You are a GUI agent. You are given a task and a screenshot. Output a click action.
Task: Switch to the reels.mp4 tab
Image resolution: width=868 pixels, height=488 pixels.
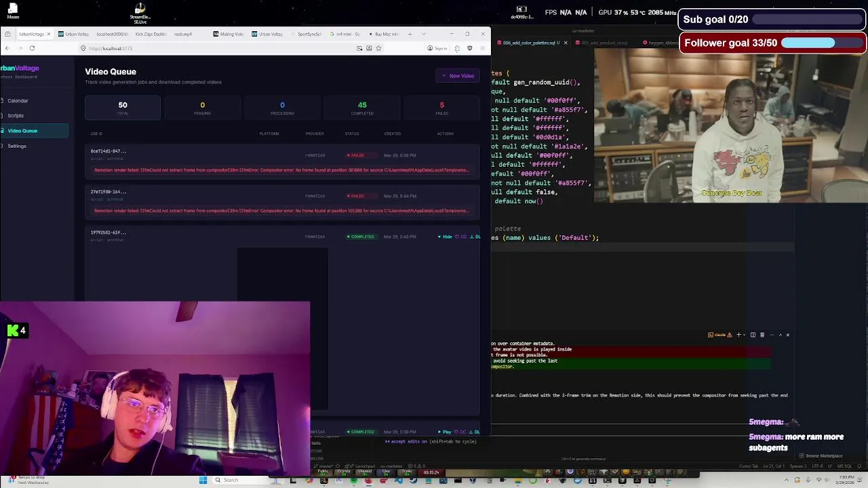pyautogui.click(x=183, y=34)
